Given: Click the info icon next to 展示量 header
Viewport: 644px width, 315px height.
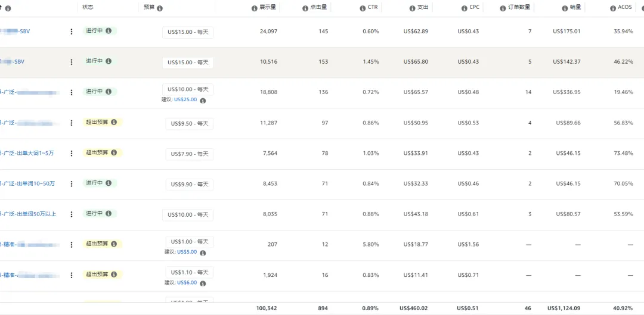Looking at the screenshot, I should (255, 8).
